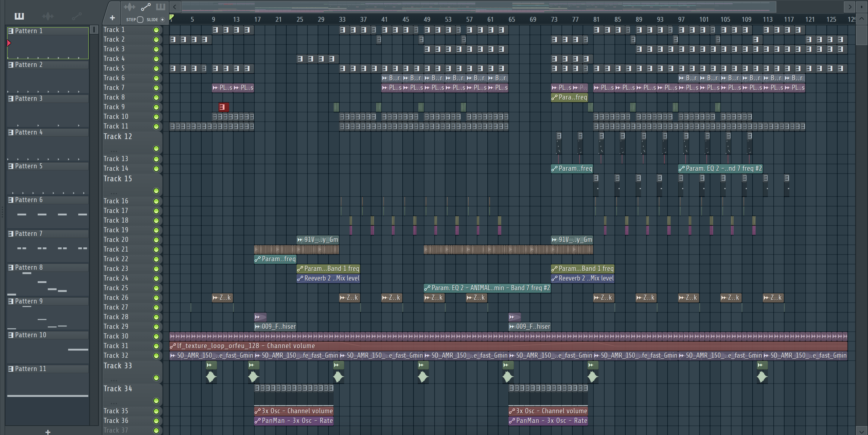Select first audio clip on Track 28

(260, 317)
